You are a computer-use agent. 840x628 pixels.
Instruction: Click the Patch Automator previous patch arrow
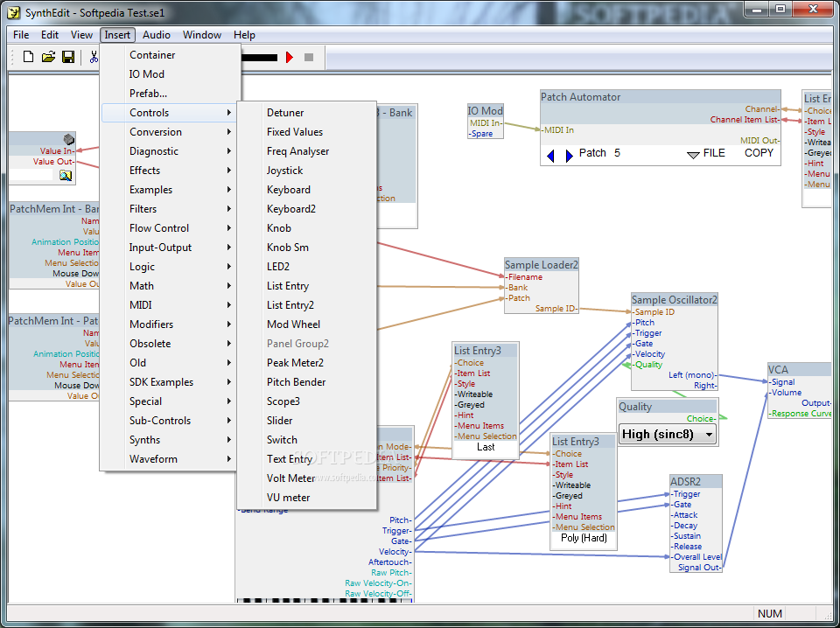pyautogui.click(x=550, y=156)
